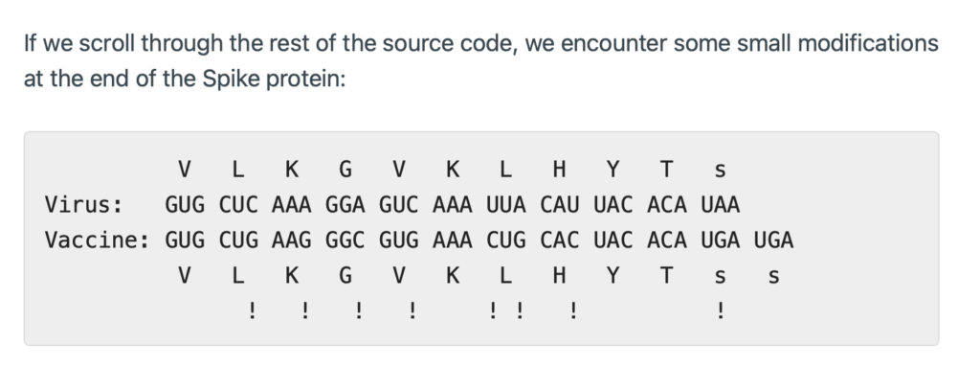Click the double exclamation marks under CUG
Viewport: 980px width, 367px height.
coord(506,310)
